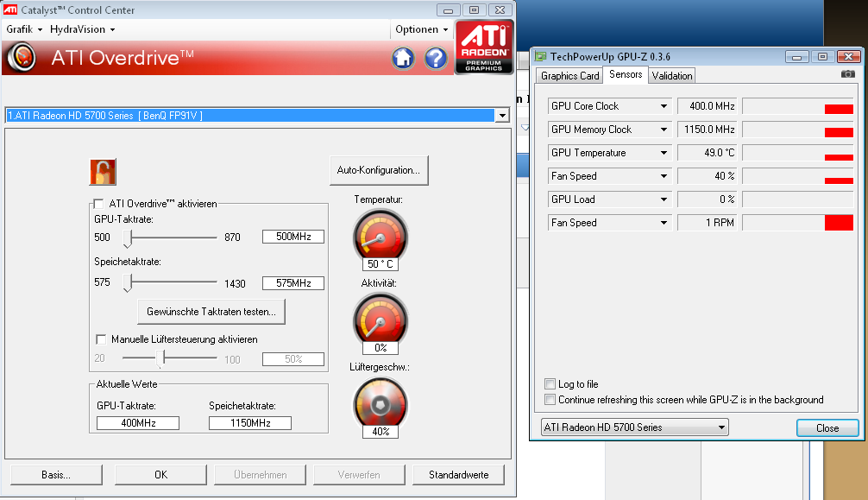Minimize the Catalyst Control Center window
This screenshot has width=868, height=500.
point(448,10)
